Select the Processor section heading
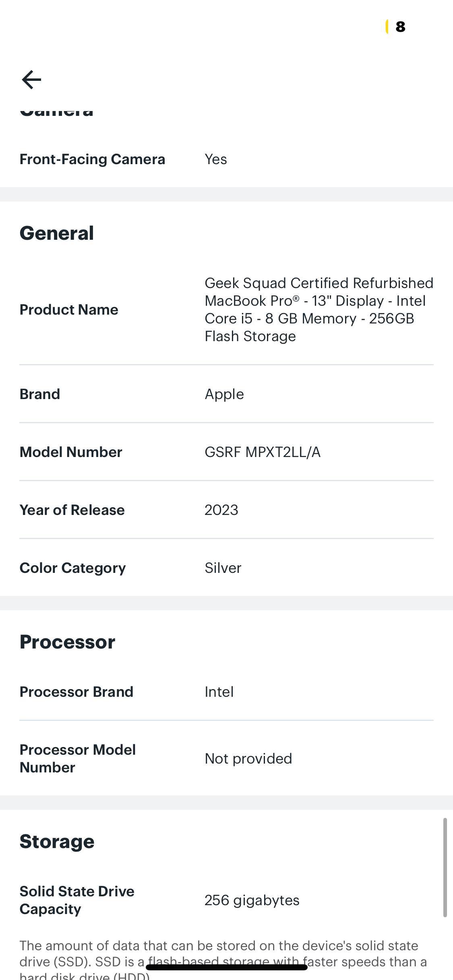 67,642
